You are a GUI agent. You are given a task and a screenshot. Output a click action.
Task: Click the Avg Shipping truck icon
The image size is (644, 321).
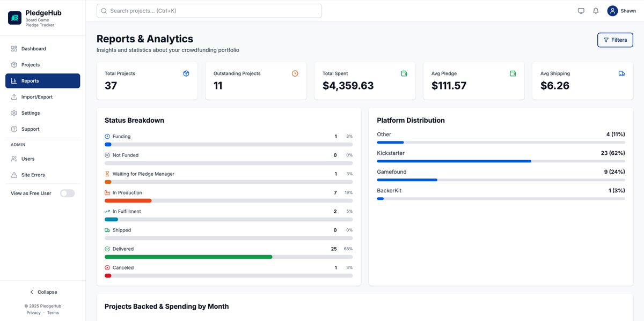pyautogui.click(x=622, y=73)
